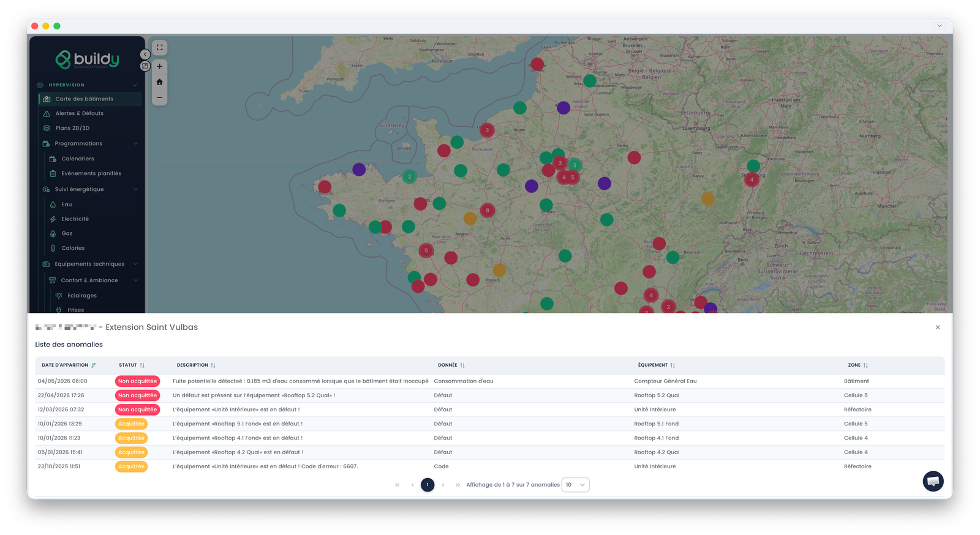Go to the first page of anomalies

coord(397,485)
